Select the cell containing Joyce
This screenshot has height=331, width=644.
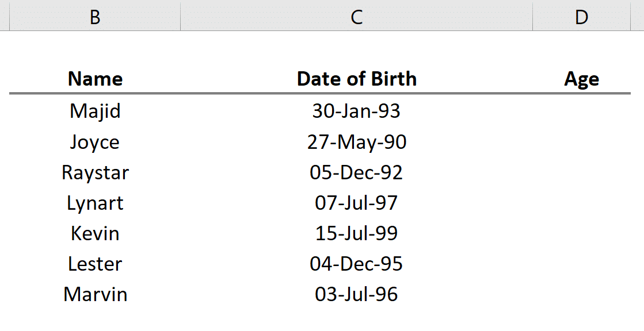tap(94, 141)
